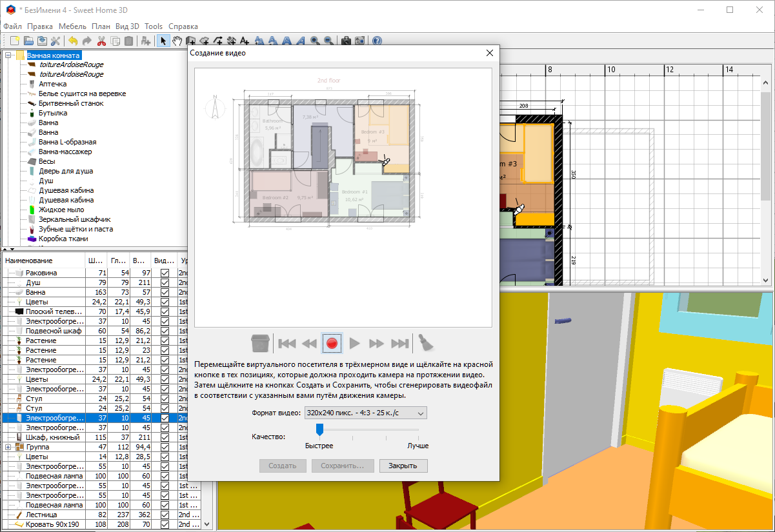Open the Формат видео dropdown
The width and height of the screenshot is (775, 532).
(365, 413)
